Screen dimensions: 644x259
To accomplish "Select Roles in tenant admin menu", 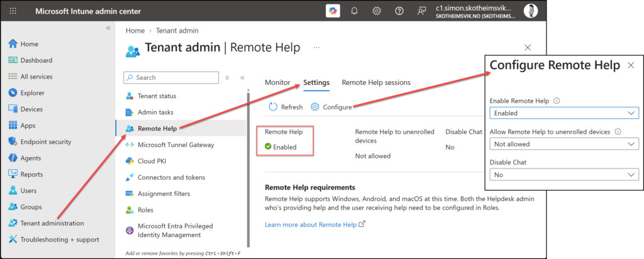I will coord(145,210).
